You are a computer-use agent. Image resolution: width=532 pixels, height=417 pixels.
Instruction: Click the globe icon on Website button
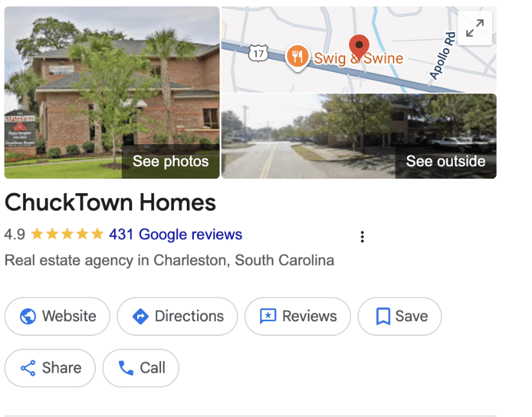[x=28, y=317]
